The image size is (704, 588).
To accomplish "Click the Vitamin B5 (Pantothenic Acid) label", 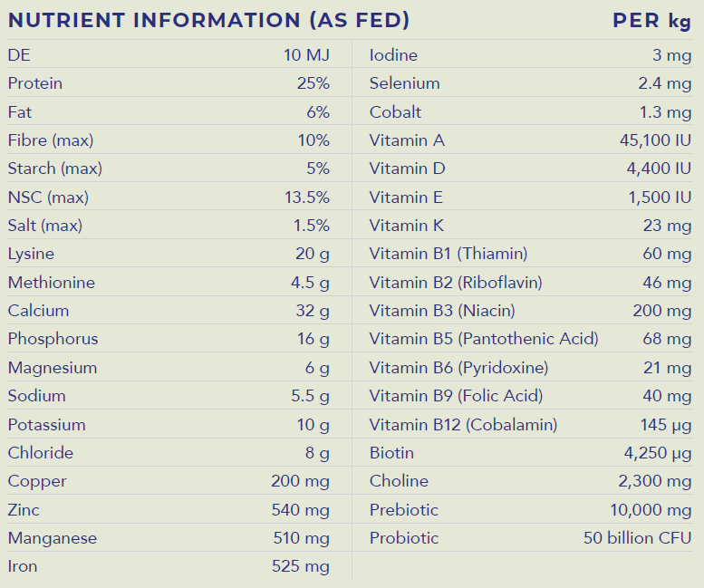I will click(484, 339).
